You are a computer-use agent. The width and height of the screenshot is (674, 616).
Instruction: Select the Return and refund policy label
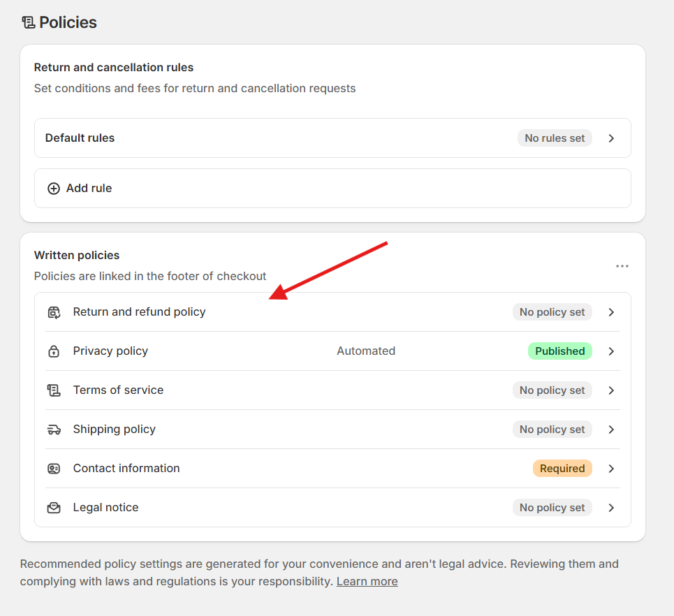pos(139,311)
